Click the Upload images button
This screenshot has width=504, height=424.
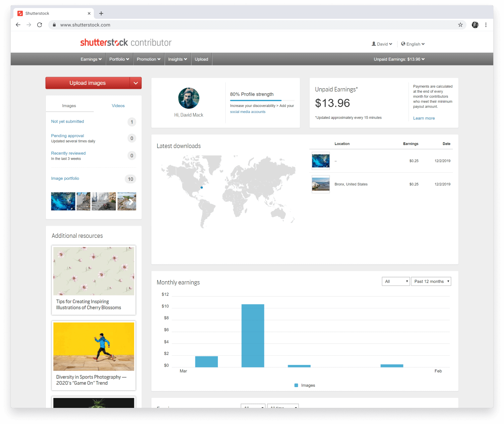pyautogui.click(x=88, y=83)
